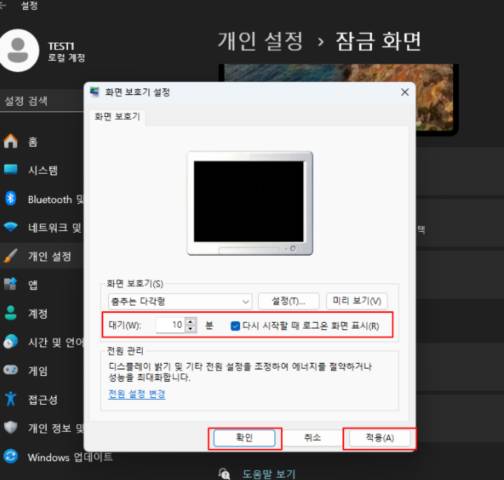The width and height of the screenshot is (504, 480).
Task: Click the 확인 (OK) button
Action: point(244,438)
